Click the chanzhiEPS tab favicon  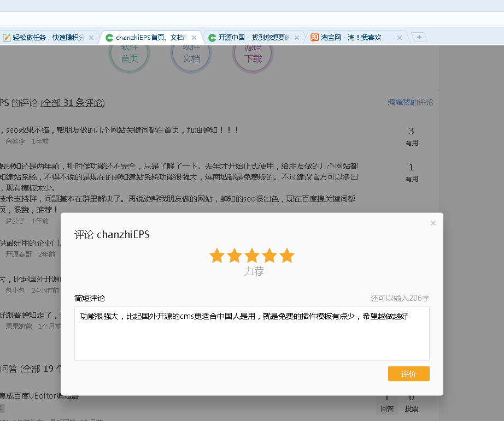point(109,38)
